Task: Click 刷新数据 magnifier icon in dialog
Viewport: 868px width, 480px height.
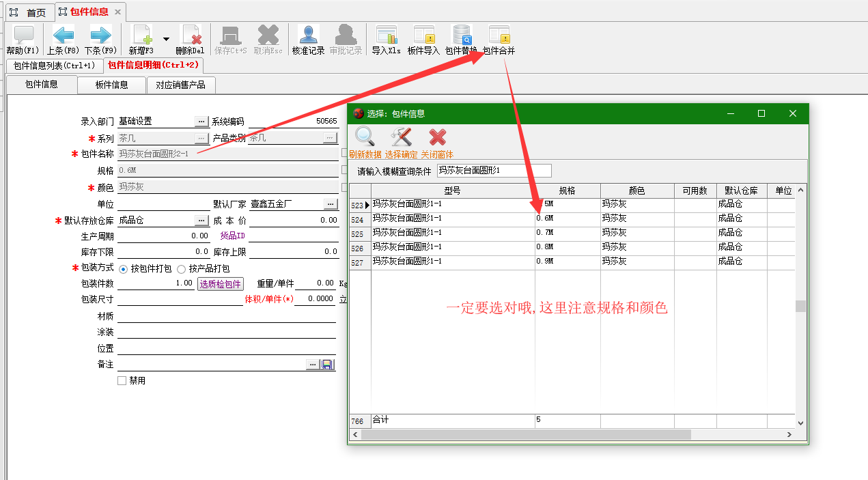Action: coord(365,137)
